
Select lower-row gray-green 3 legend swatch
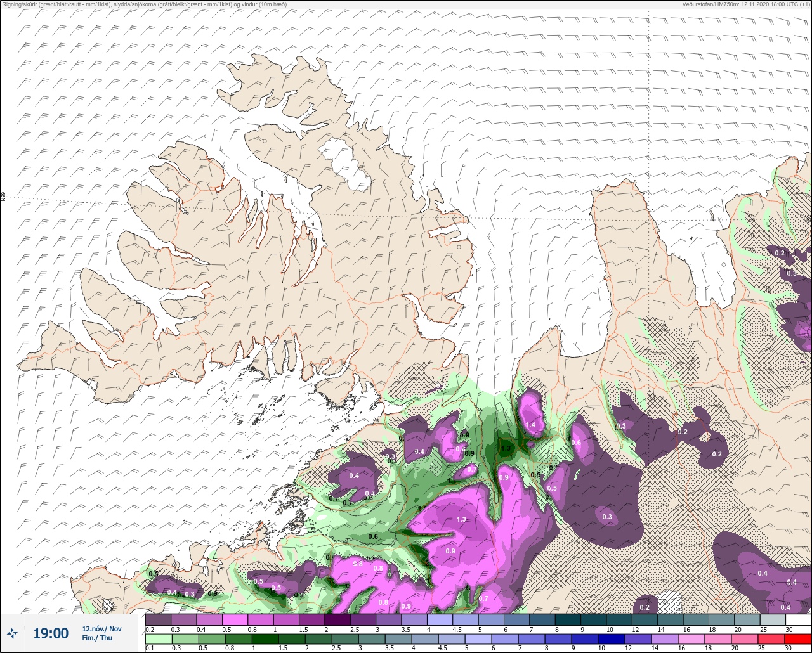pyautogui.click(x=372, y=639)
